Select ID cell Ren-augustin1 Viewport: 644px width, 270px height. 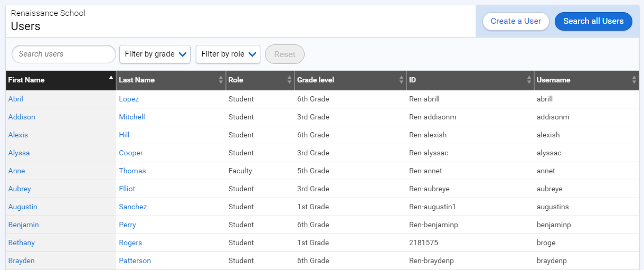432,207
